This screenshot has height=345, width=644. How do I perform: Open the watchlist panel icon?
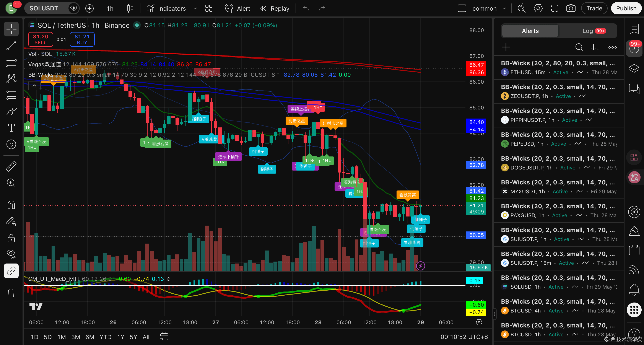[x=634, y=29]
